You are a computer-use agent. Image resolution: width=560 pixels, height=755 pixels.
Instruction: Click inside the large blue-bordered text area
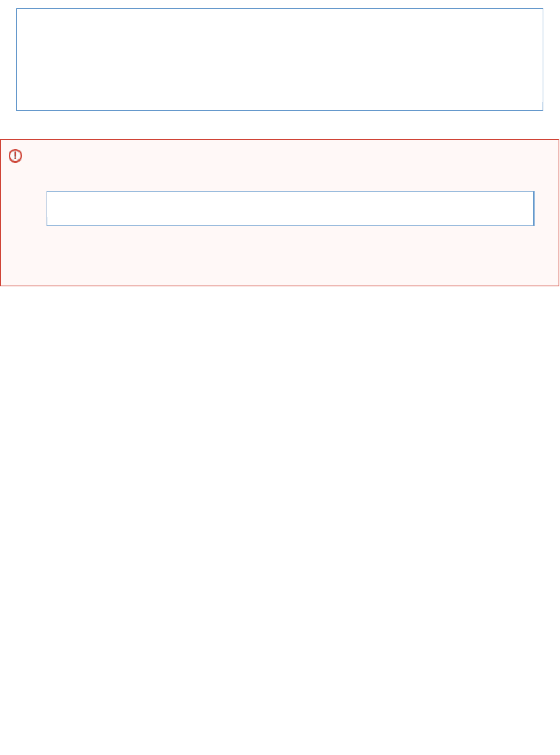point(280,60)
